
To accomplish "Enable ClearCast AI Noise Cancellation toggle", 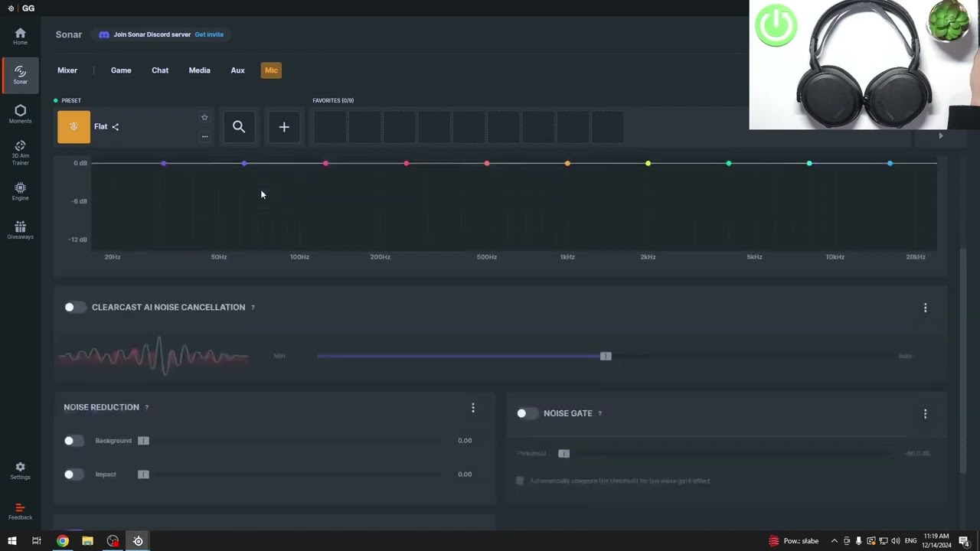I will coord(74,307).
